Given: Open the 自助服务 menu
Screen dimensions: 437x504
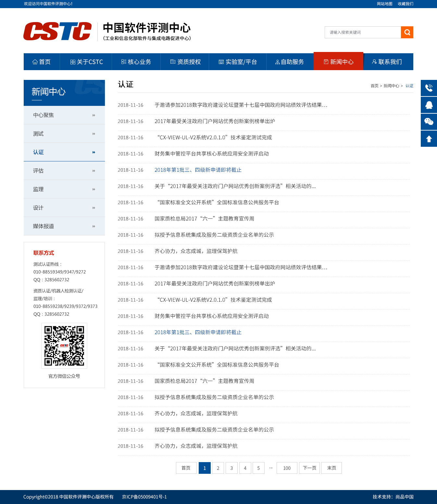Looking at the screenshot, I should click(x=290, y=61).
